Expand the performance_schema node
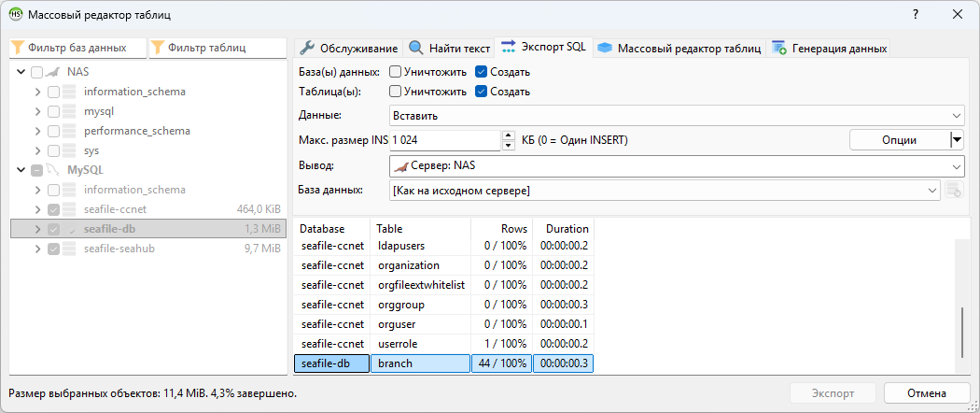980x413 pixels. click(38, 132)
